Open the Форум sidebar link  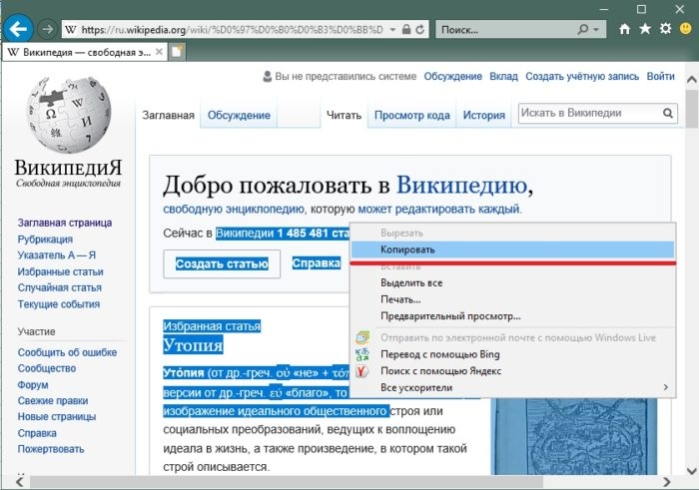point(33,385)
